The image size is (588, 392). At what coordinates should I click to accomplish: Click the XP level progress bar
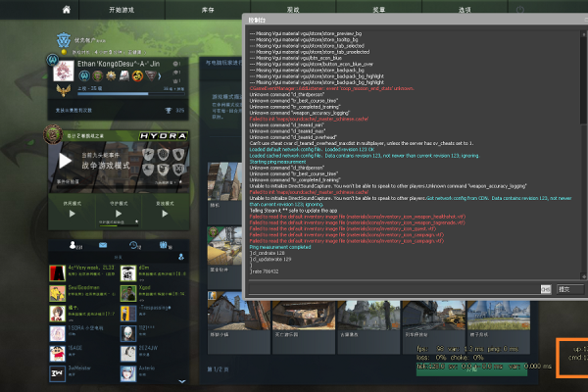131,94
